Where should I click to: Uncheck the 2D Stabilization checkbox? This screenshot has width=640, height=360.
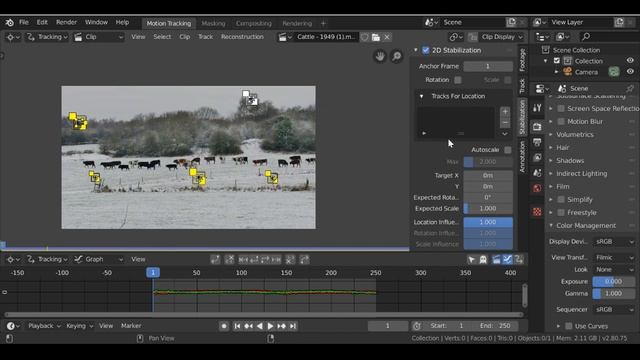(x=426, y=50)
